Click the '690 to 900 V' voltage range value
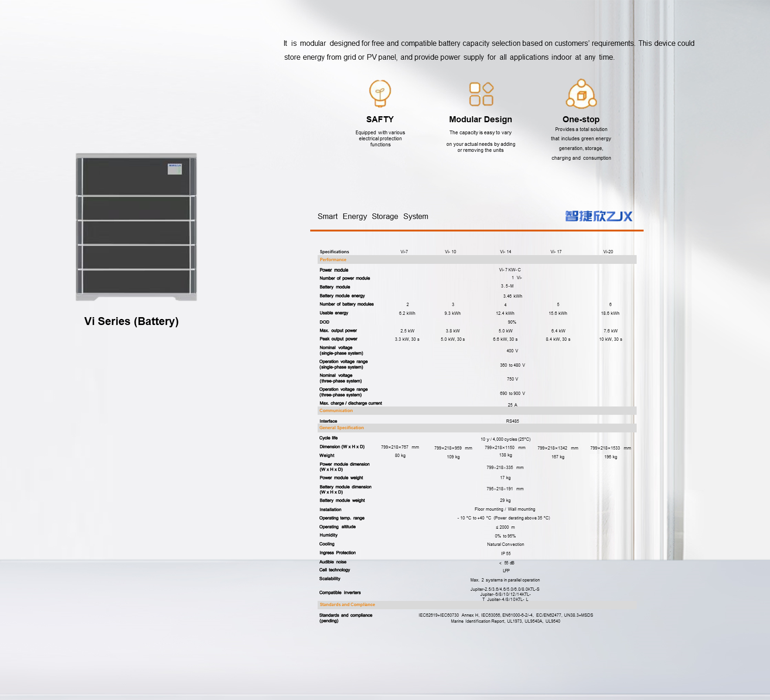The height and width of the screenshot is (700, 770). (512, 394)
